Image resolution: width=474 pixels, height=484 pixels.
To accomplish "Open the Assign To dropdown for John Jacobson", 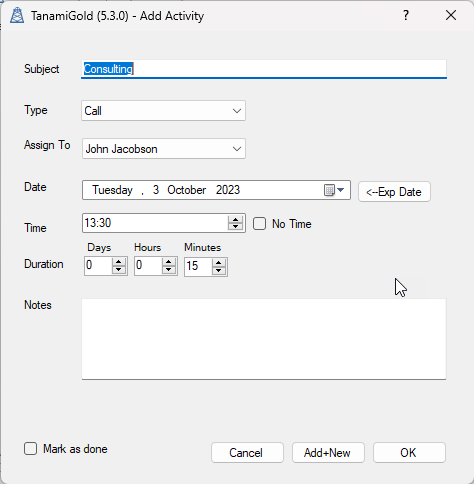I will (x=164, y=149).
